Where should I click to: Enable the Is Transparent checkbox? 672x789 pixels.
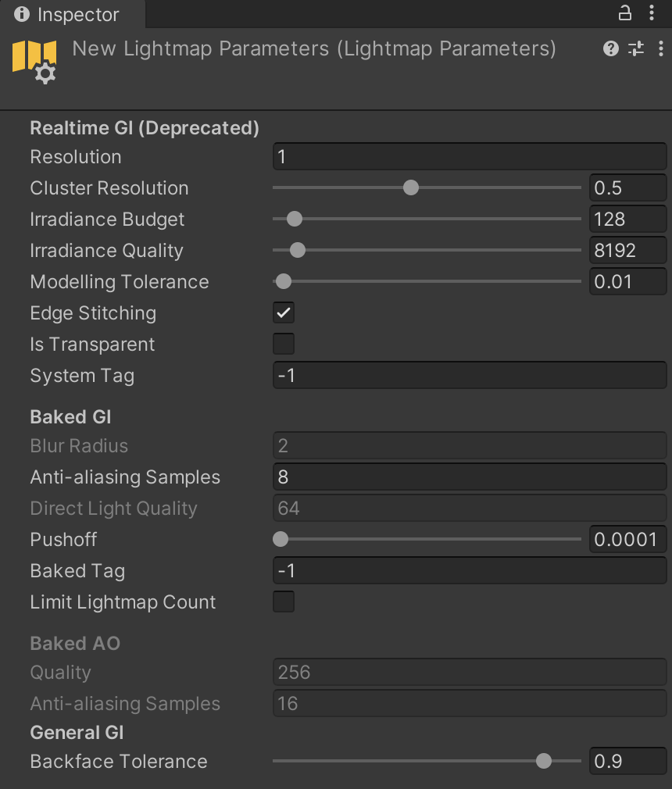(x=284, y=345)
